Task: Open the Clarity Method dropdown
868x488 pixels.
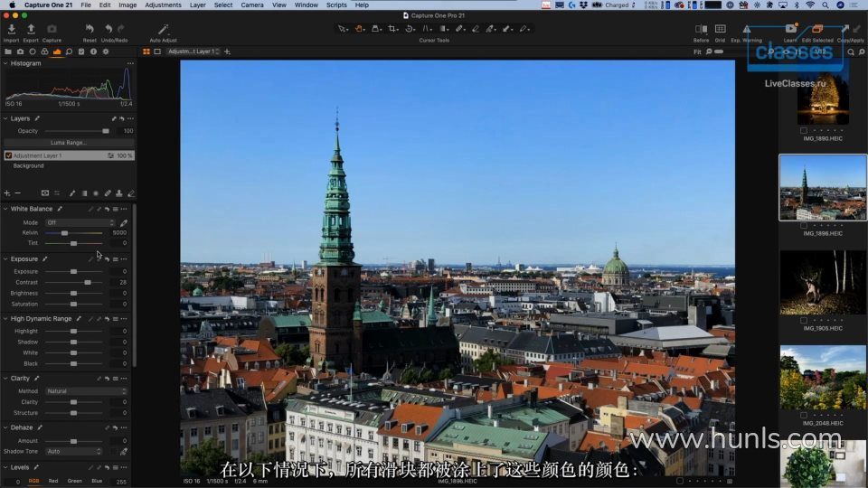Action: coord(86,391)
